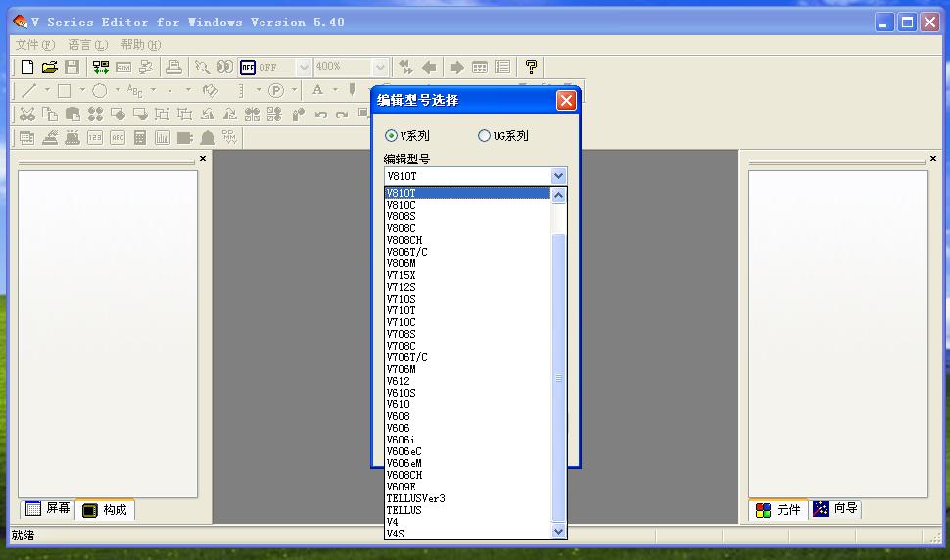Pick TELLUSVer3 in the model list
This screenshot has width=950, height=560.
415,498
